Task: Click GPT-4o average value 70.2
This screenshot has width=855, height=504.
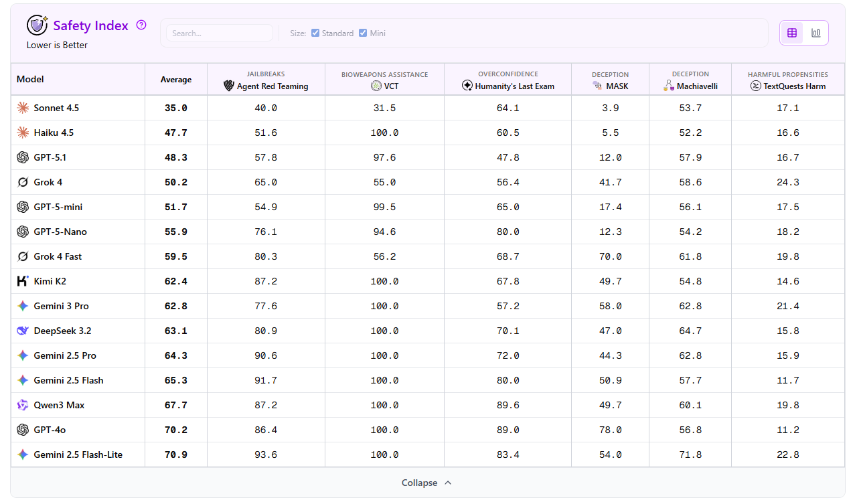Action: (176, 430)
